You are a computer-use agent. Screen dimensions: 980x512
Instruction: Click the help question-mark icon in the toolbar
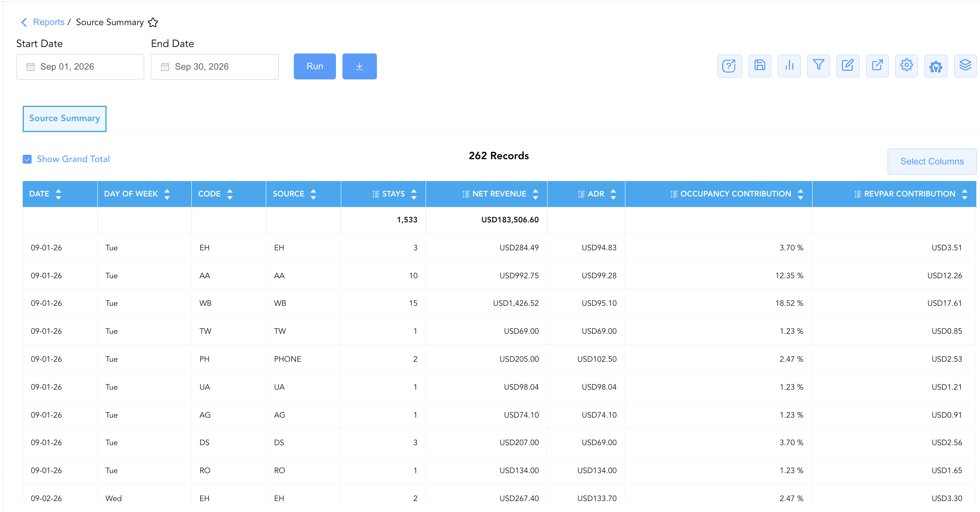pos(730,66)
